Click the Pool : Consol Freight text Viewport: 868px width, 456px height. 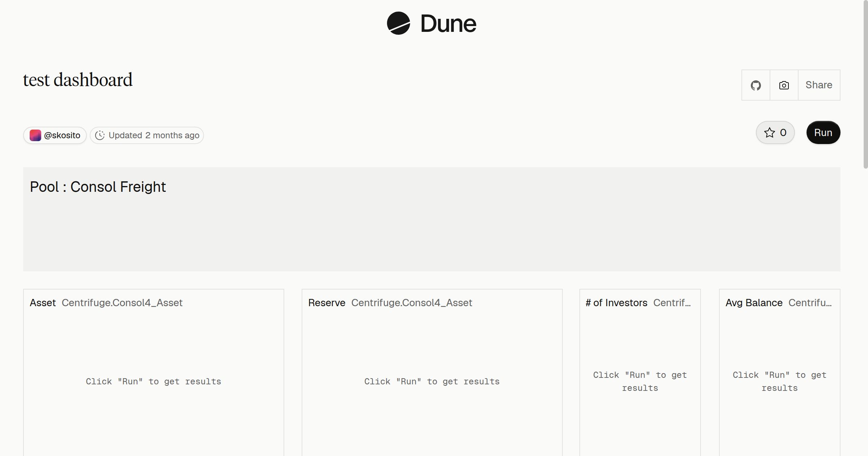[x=98, y=187]
